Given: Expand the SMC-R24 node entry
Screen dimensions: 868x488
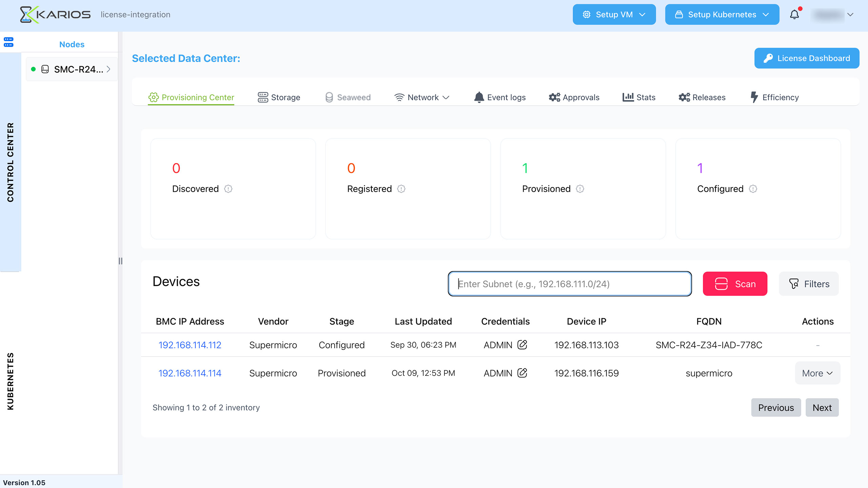Looking at the screenshot, I should [x=72, y=69].
